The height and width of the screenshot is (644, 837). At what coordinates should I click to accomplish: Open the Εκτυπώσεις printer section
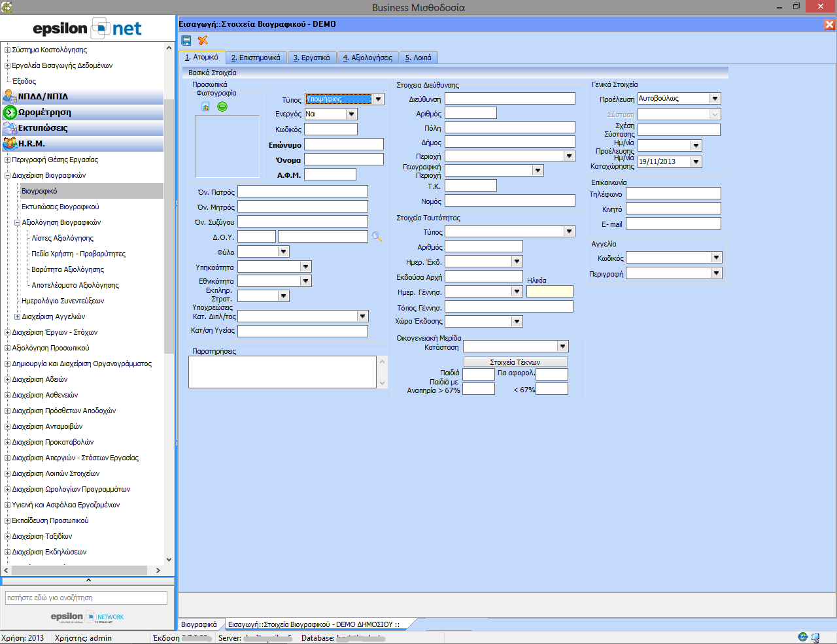click(x=43, y=128)
